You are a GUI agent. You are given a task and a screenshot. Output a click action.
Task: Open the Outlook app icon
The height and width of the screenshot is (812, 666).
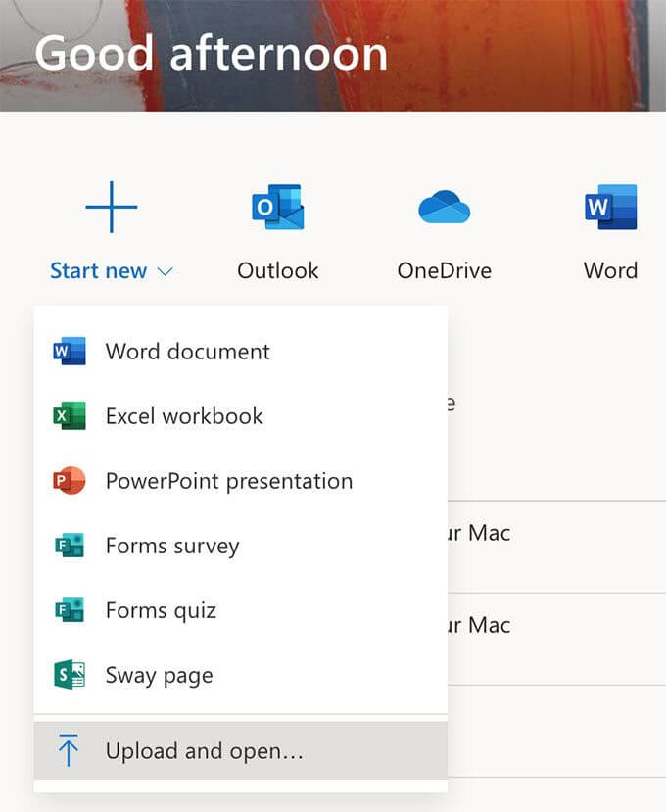click(x=278, y=207)
